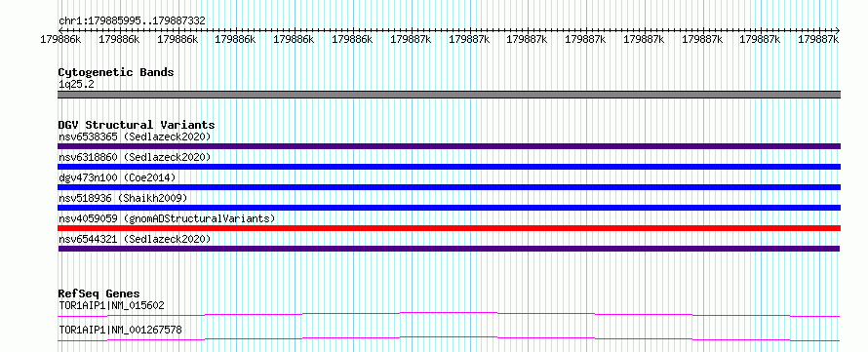Click the nsv6318860 variant label
This screenshot has width=868, height=352.
pos(135,157)
